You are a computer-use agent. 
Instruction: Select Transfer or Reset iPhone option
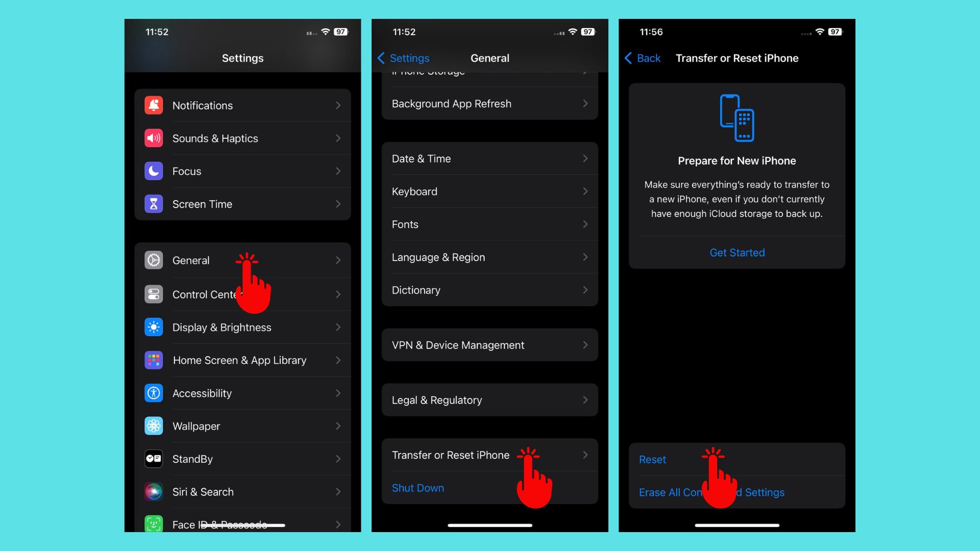(x=489, y=455)
